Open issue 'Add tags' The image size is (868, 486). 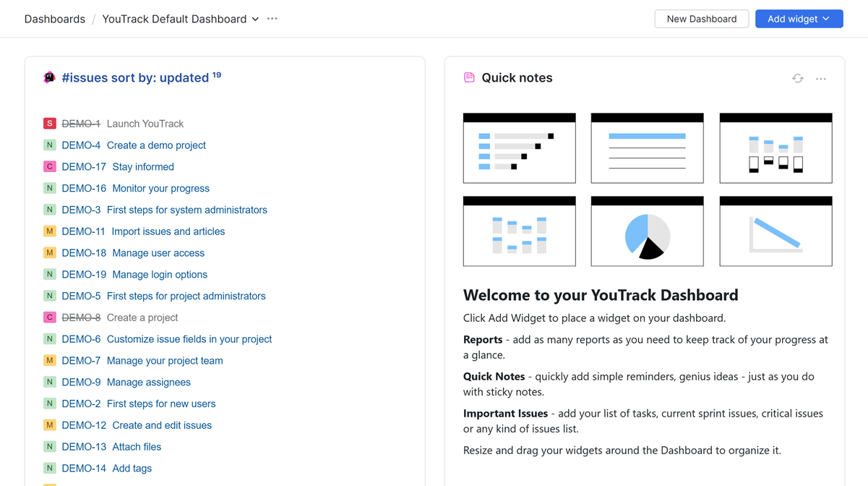click(x=132, y=469)
